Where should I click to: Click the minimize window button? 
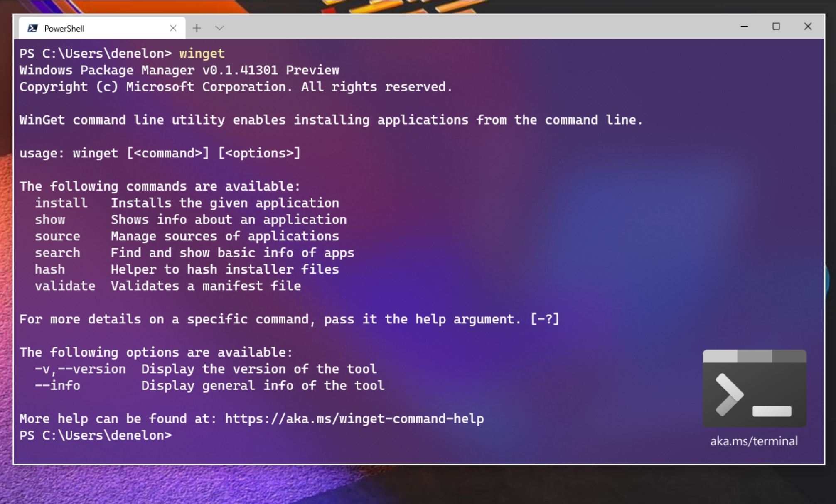744,27
